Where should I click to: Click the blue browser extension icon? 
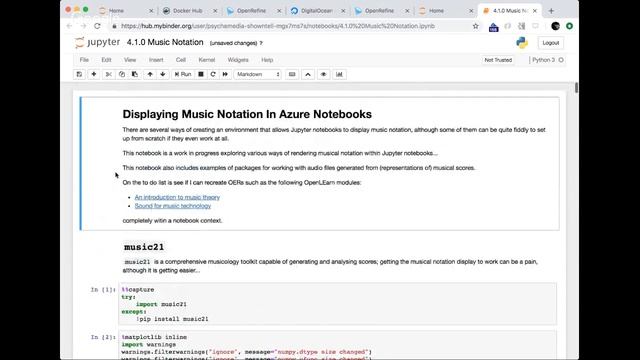493,27
